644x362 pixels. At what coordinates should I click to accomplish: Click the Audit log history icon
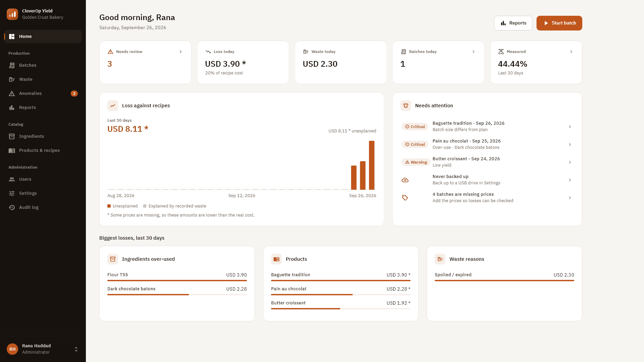12,207
